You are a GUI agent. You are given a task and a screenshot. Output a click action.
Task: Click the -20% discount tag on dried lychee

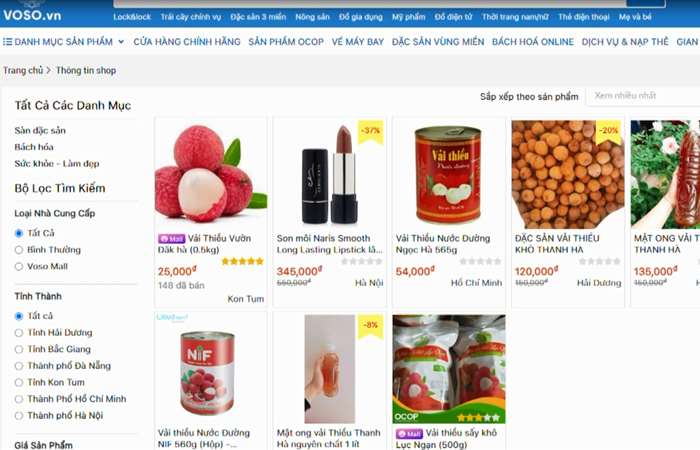click(x=608, y=131)
